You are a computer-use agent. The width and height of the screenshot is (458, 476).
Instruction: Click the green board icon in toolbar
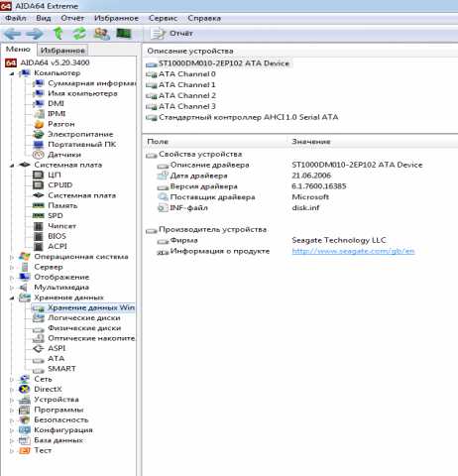tap(124, 34)
